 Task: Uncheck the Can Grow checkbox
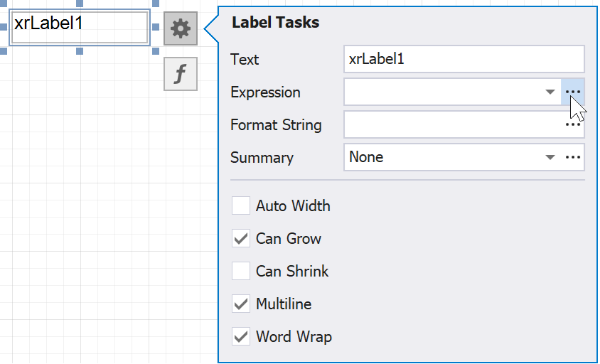pos(242,239)
